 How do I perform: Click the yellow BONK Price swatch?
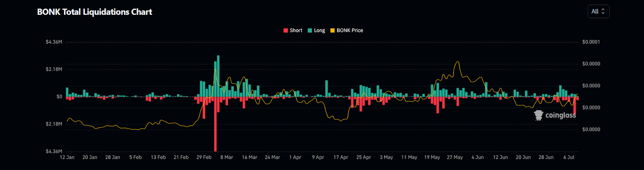pyautogui.click(x=332, y=31)
